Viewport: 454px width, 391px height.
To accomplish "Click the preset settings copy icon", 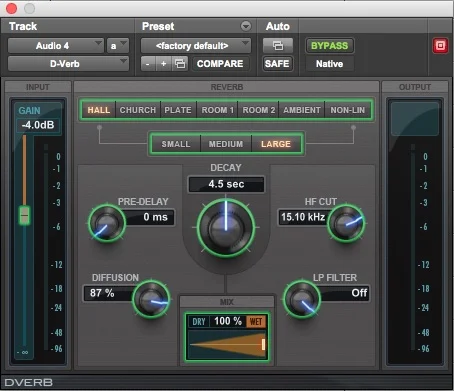I will point(180,64).
